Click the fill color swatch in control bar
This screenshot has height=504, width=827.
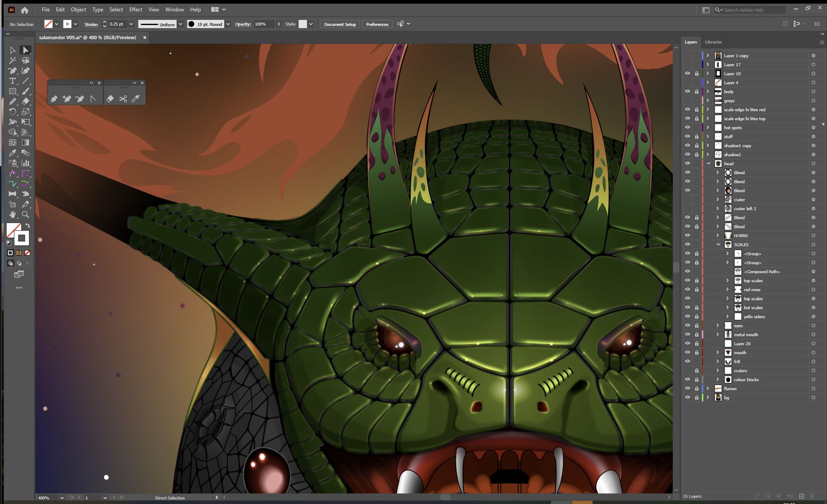pos(48,24)
